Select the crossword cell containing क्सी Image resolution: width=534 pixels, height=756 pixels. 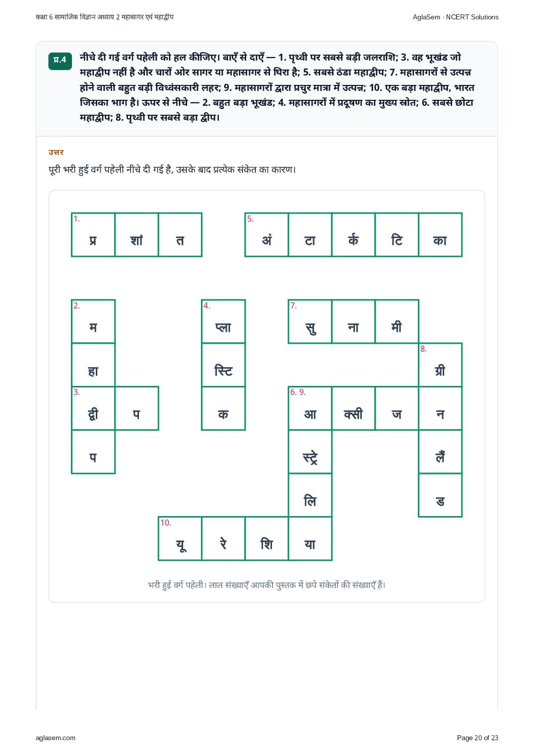(x=353, y=408)
